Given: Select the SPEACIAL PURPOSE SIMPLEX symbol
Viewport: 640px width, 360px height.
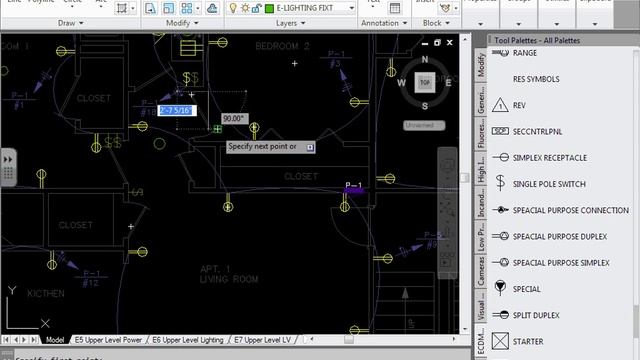Looking at the screenshot, I should click(x=551, y=262).
